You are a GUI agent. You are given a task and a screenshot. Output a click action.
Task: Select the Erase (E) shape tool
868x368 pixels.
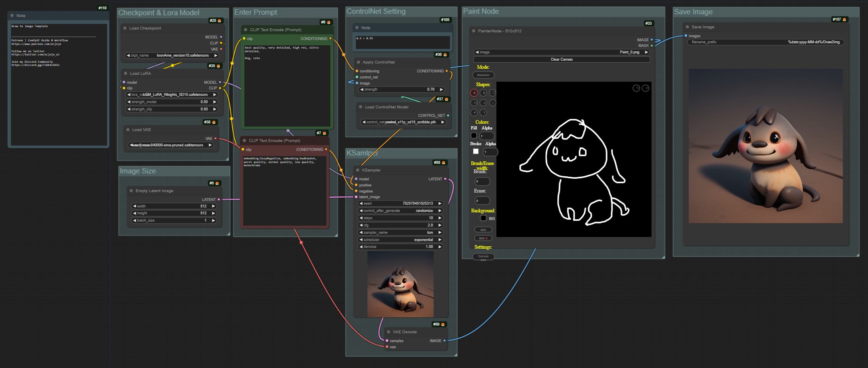click(x=483, y=93)
